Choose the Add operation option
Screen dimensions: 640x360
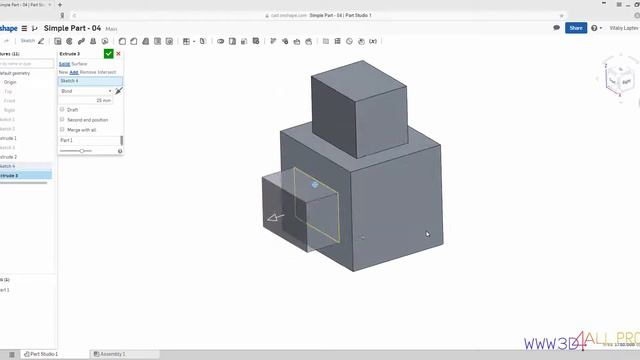73,72
